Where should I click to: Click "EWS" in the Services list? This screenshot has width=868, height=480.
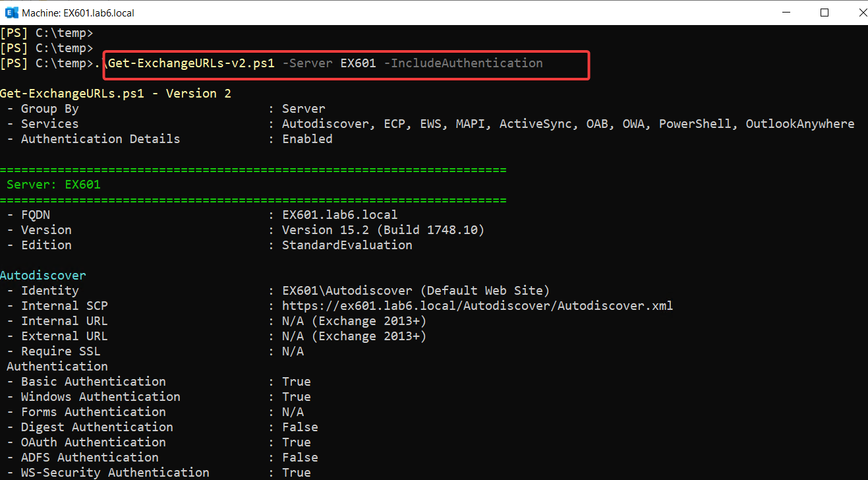point(430,124)
